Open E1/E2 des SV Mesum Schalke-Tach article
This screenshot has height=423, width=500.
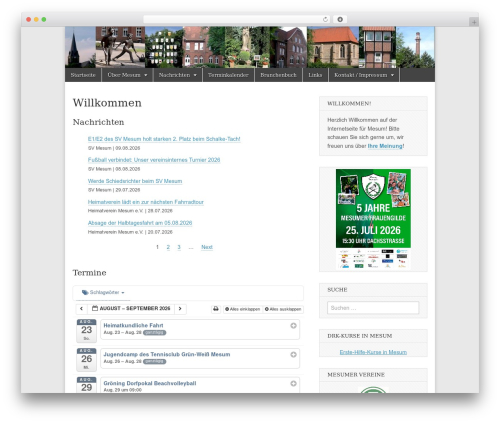tap(164, 139)
